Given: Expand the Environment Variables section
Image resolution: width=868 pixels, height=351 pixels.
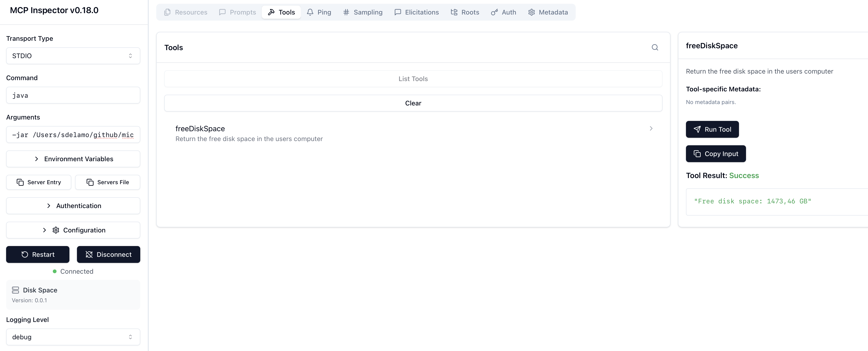Looking at the screenshot, I should [x=73, y=159].
